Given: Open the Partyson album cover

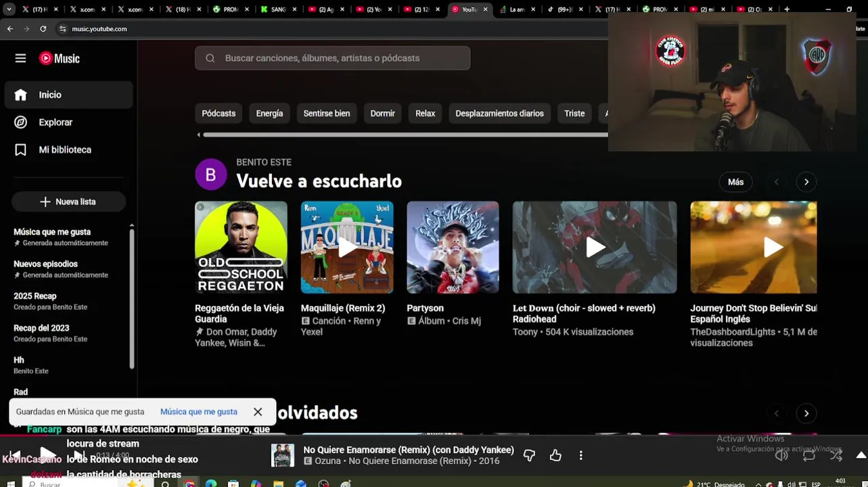Looking at the screenshot, I should [453, 247].
